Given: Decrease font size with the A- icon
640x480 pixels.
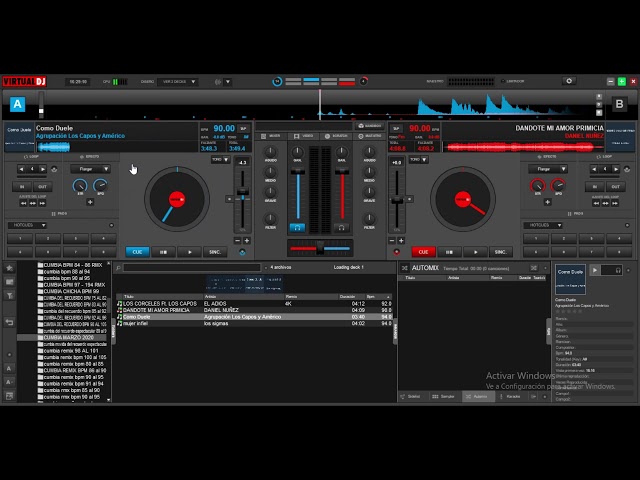Looking at the screenshot, I should (x=9, y=382).
